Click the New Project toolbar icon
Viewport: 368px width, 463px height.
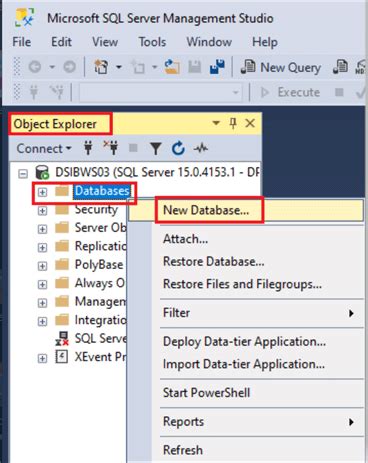click(x=101, y=67)
